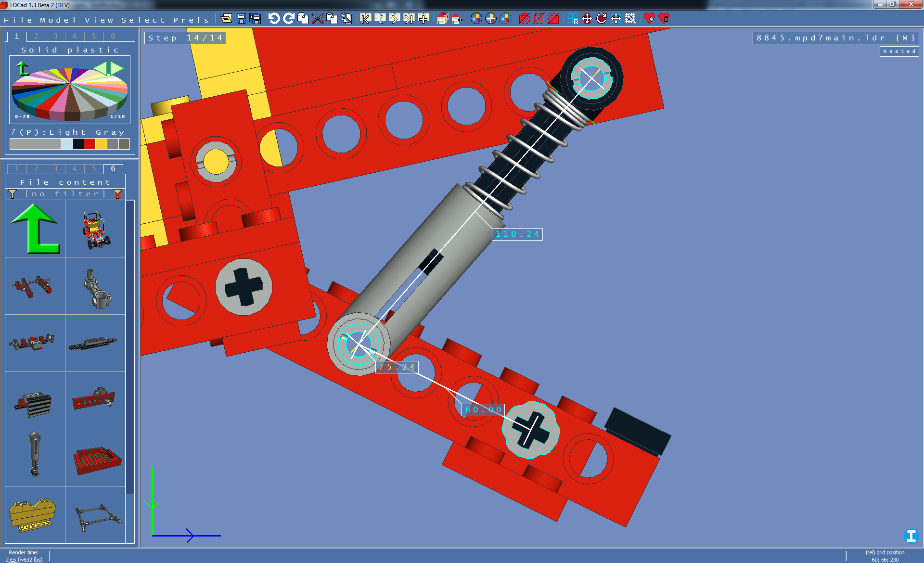The height and width of the screenshot is (563, 924).
Task: Select the yellow seat thumbnail
Action: (x=35, y=515)
